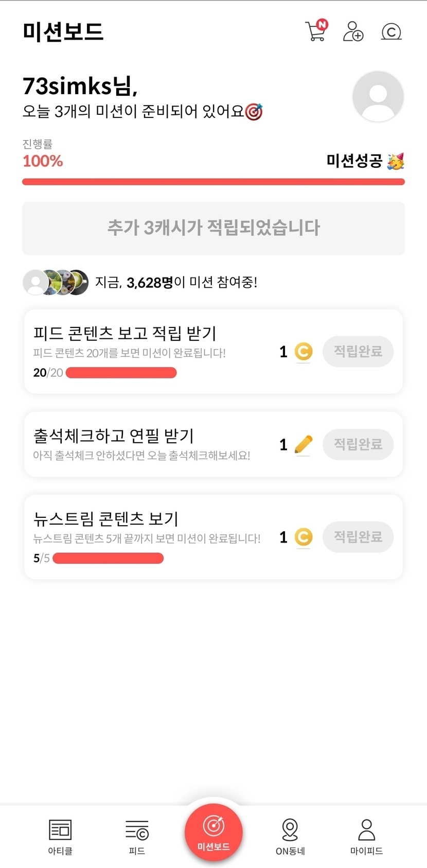This screenshot has height=868, width=427.
Task: Click the 20/20 feed progress bar
Action: 121,373
